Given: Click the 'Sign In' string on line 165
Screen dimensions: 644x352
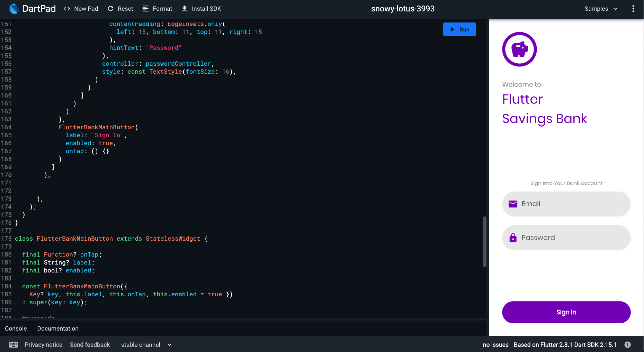Looking at the screenshot, I should pyautogui.click(x=107, y=135).
